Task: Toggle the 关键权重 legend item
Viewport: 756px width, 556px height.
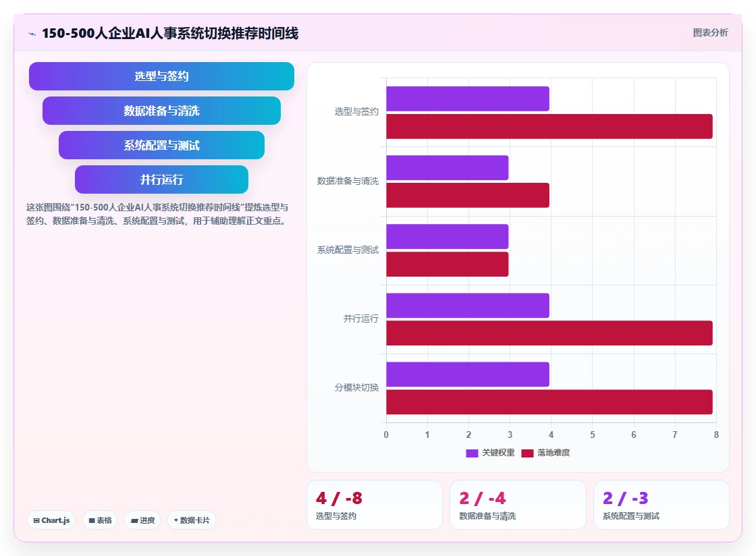Action: (x=490, y=453)
